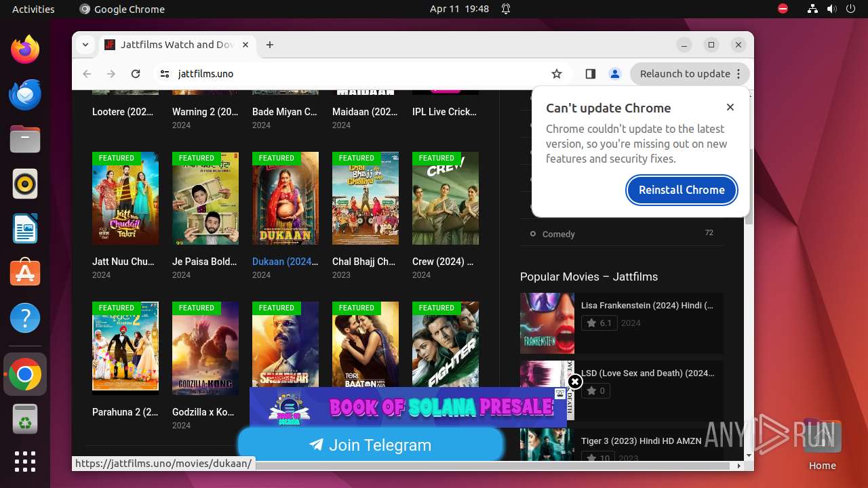Go back with the back arrow
Viewport: 868px width, 488px height.
click(87, 74)
